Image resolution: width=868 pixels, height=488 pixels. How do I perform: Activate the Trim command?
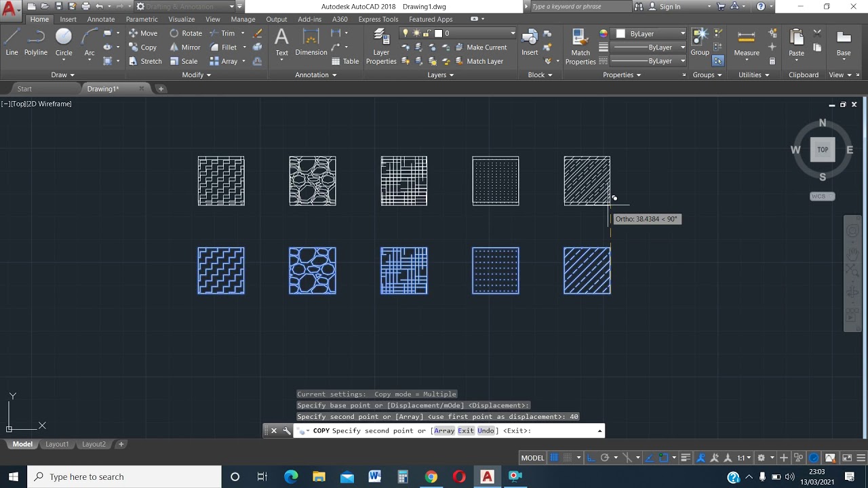coord(222,33)
